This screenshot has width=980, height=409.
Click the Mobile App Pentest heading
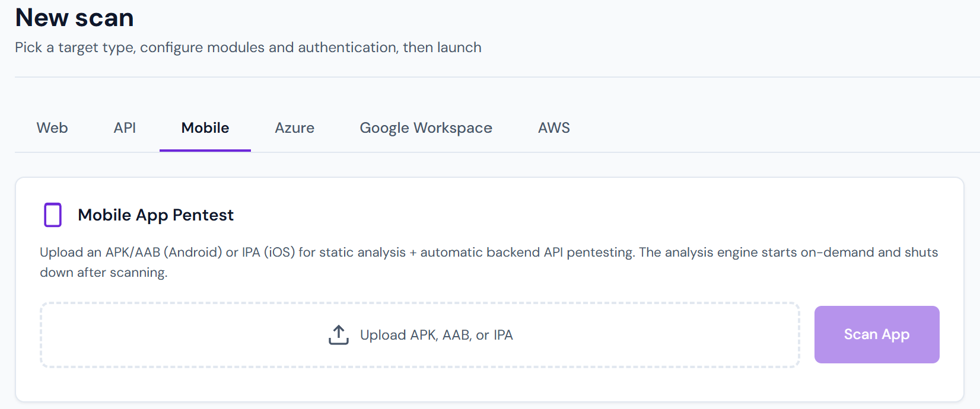(156, 215)
